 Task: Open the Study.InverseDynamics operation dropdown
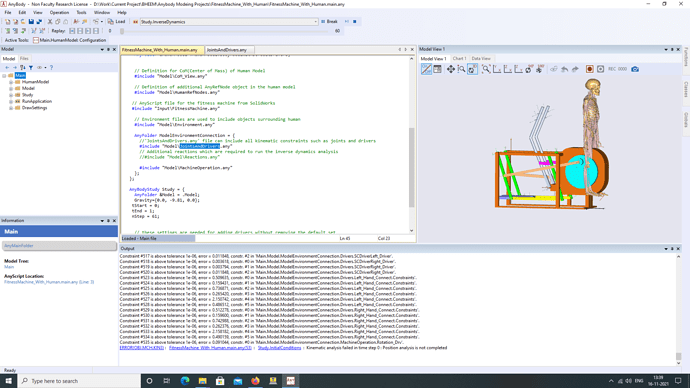click(x=229, y=22)
